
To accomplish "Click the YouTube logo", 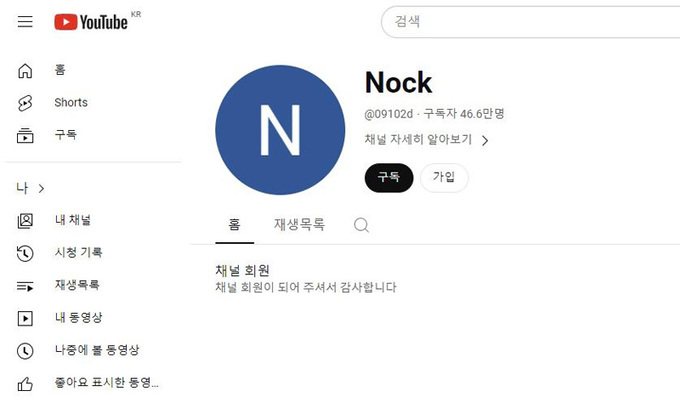I will pyautogui.click(x=91, y=22).
